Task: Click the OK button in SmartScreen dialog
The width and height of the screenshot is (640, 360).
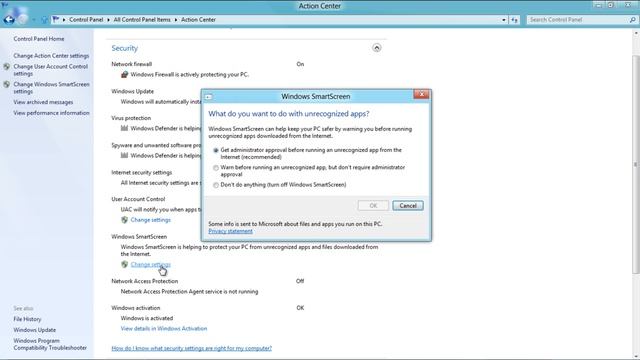Action: pyautogui.click(x=373, y=205)
